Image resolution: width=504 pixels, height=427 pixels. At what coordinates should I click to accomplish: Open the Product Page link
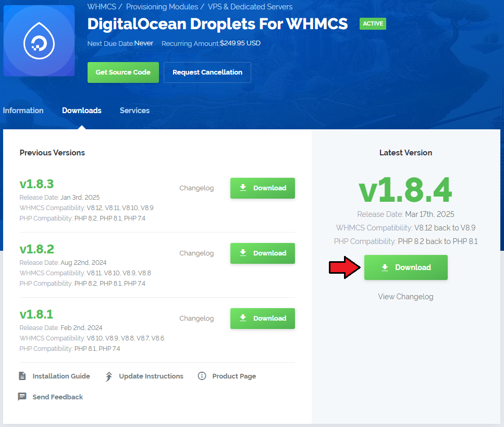click(234, 376)
